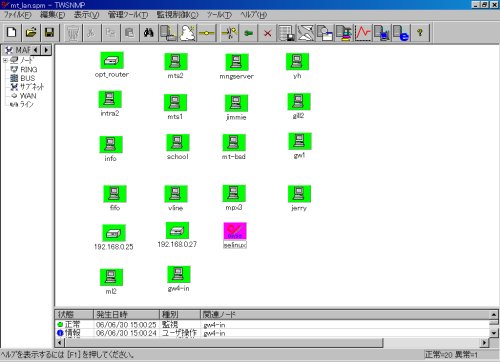This screenshot has width=500, height=362.
Task: Select the opt_router node icon
Action: coord(112,60)
